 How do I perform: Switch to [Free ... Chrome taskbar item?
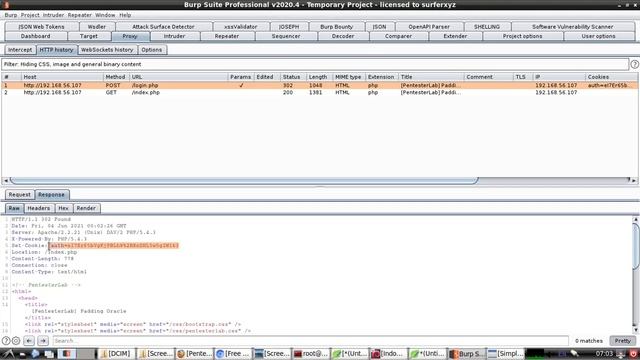click(233, 353)
